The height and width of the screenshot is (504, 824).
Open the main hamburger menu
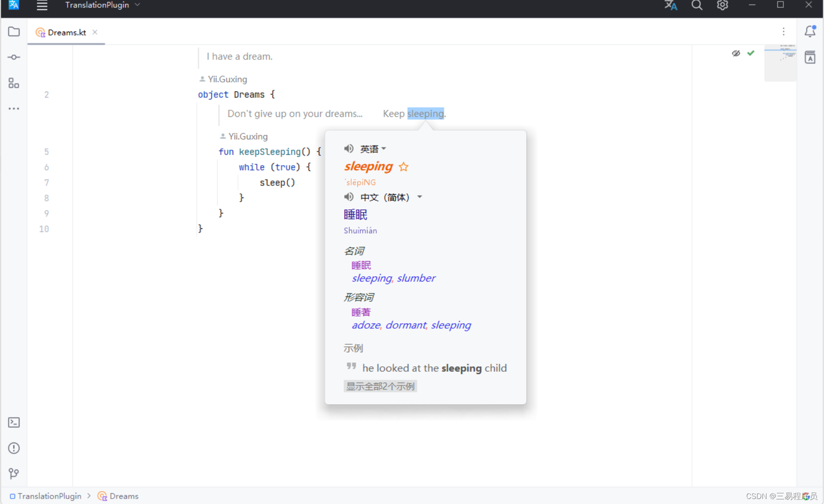(x=42, y=5)
